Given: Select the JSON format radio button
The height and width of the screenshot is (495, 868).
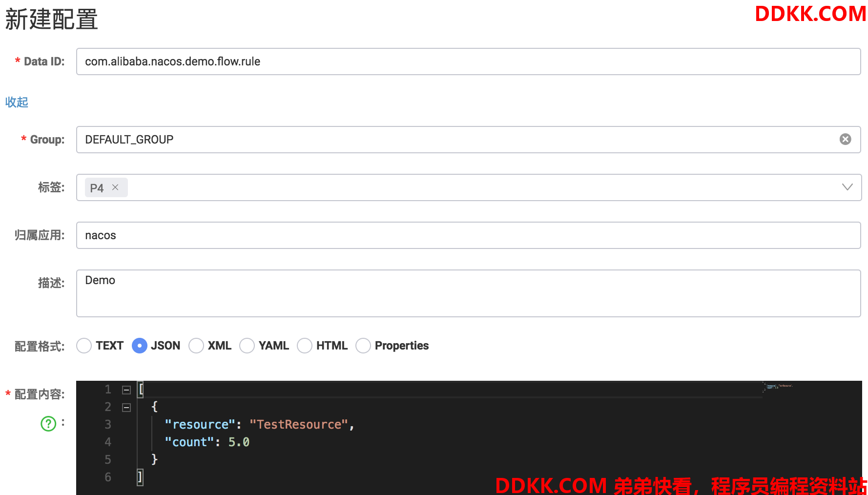Looking at the screenshot, I should point(140,346).
